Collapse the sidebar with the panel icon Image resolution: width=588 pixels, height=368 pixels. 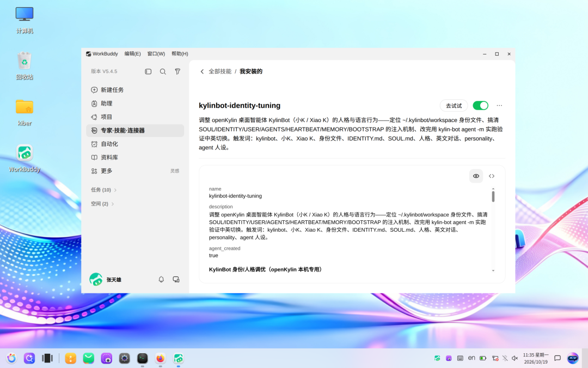click(148, 71)
